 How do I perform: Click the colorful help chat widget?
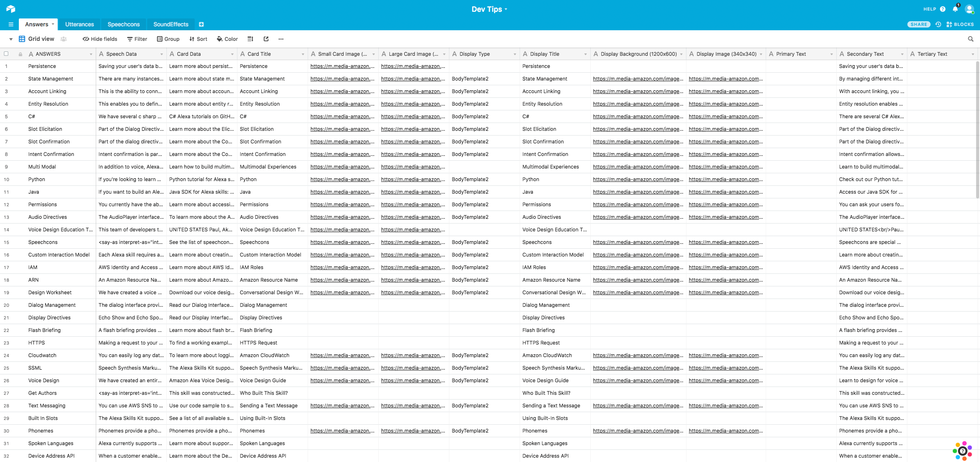coord(962,451)
